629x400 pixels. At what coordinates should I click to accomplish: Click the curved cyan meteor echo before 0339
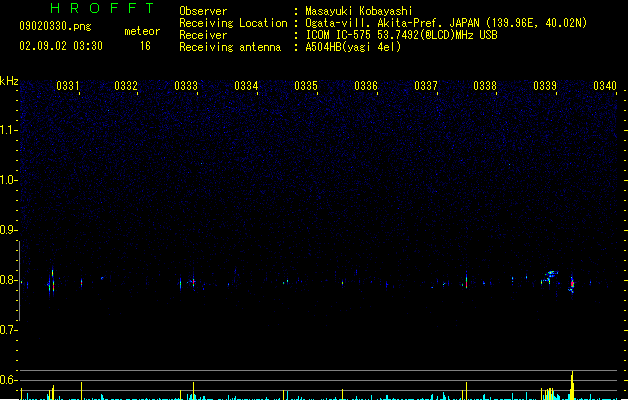click(550, 276)
